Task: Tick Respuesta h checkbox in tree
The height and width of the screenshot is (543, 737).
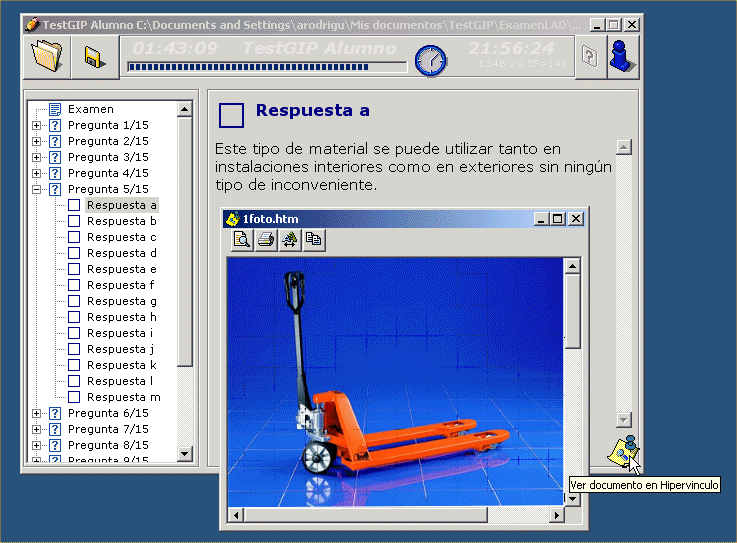Action: tap(74, 317)
